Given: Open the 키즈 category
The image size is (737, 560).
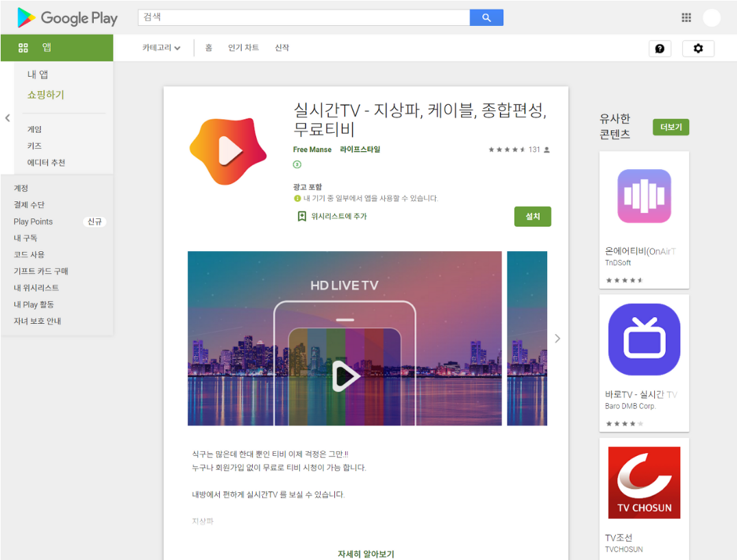Looking at the screenshot, I should point(34,146).
